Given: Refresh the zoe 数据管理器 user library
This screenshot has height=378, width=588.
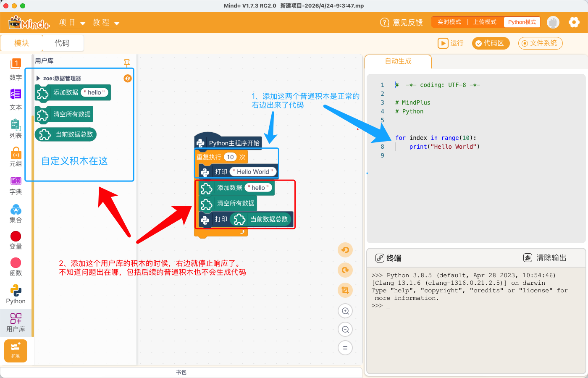Looking at the screenshot, I should (127, 78).
